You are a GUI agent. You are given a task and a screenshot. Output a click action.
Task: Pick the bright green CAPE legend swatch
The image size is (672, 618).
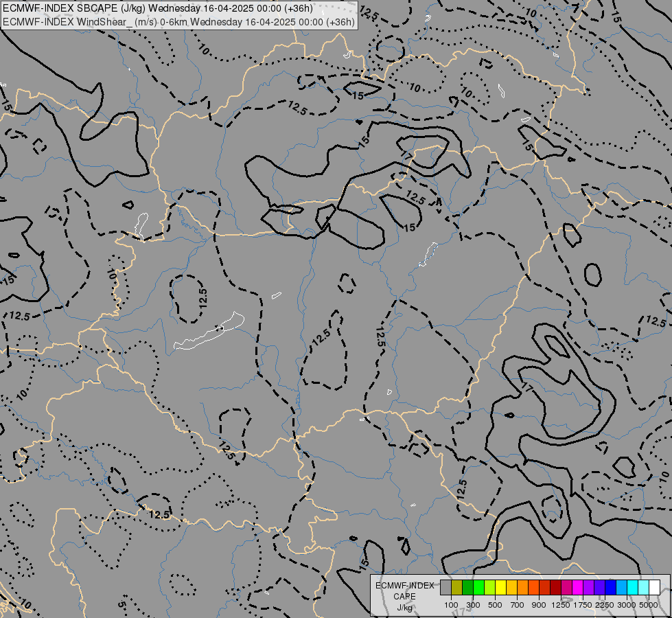tap(478, 588)
